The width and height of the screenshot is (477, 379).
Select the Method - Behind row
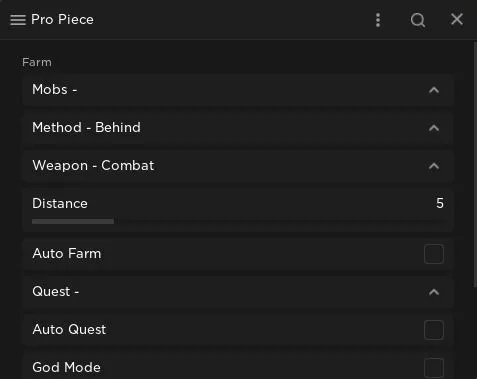click(x=237, y=128)
